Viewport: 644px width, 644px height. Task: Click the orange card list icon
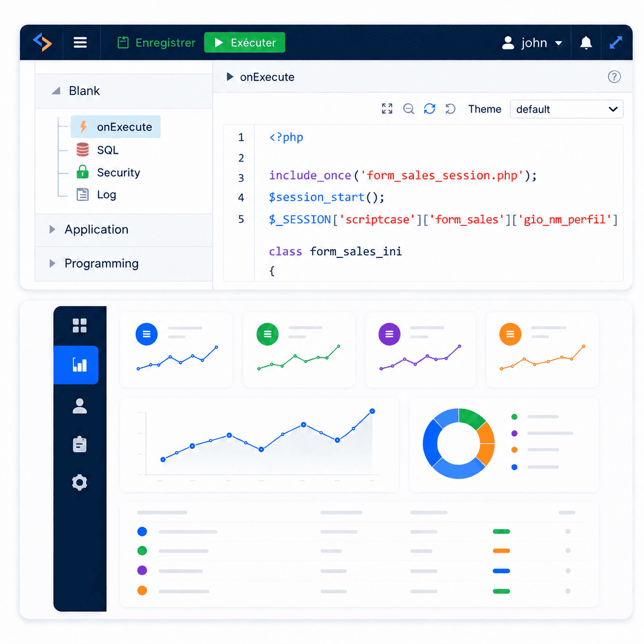pyautogui.click(x=510, y=334)
